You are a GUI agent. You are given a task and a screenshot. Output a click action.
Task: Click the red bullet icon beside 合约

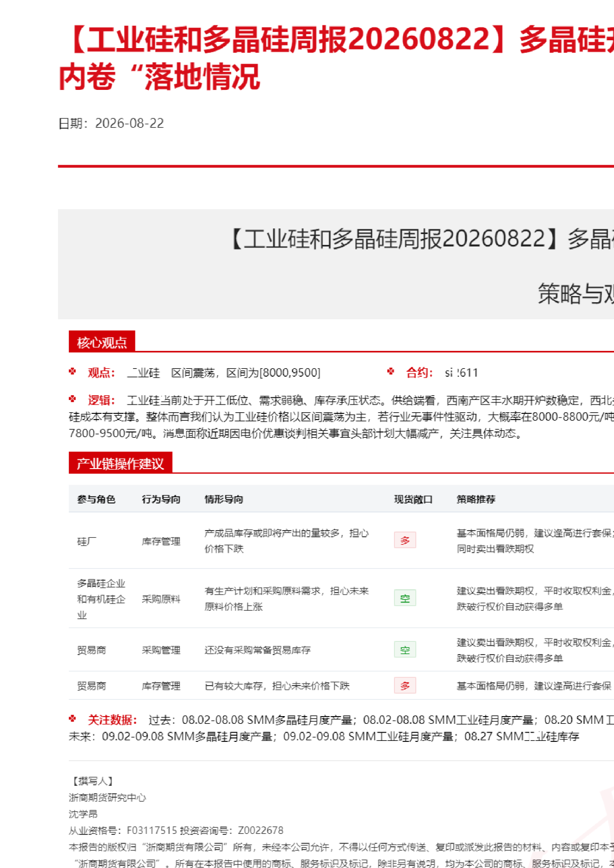click(391, 371)
